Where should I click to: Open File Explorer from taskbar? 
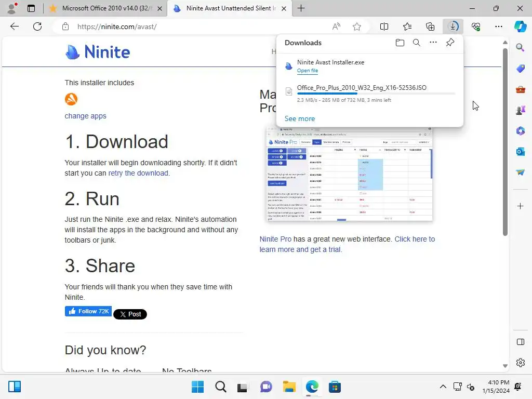(x=289, y=387)
